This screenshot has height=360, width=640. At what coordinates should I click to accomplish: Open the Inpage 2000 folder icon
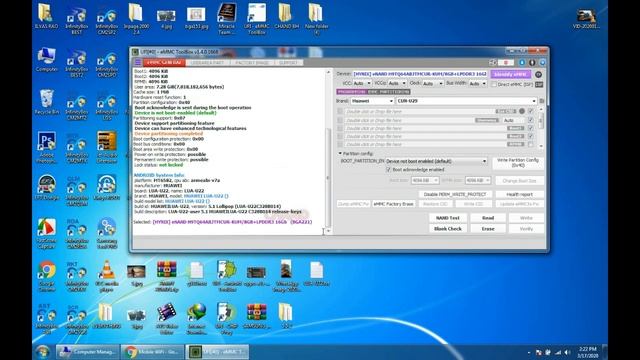coord(136,19)
